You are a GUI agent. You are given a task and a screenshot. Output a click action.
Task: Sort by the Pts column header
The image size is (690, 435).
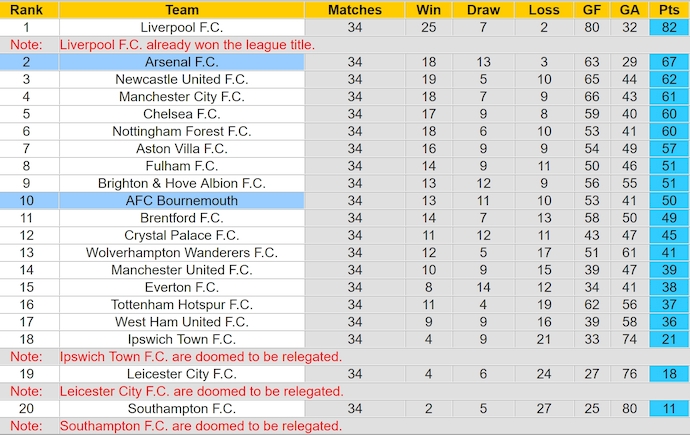(668, 10)
